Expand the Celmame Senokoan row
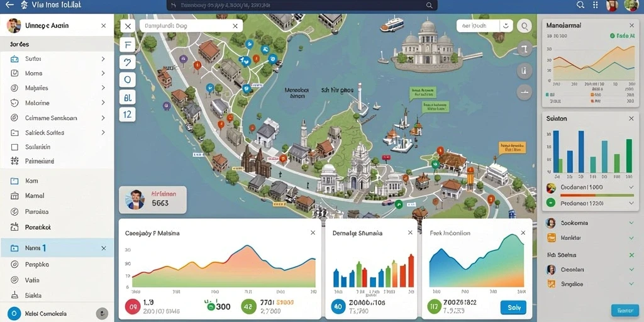Screen dimensions: 644x322 103,118
